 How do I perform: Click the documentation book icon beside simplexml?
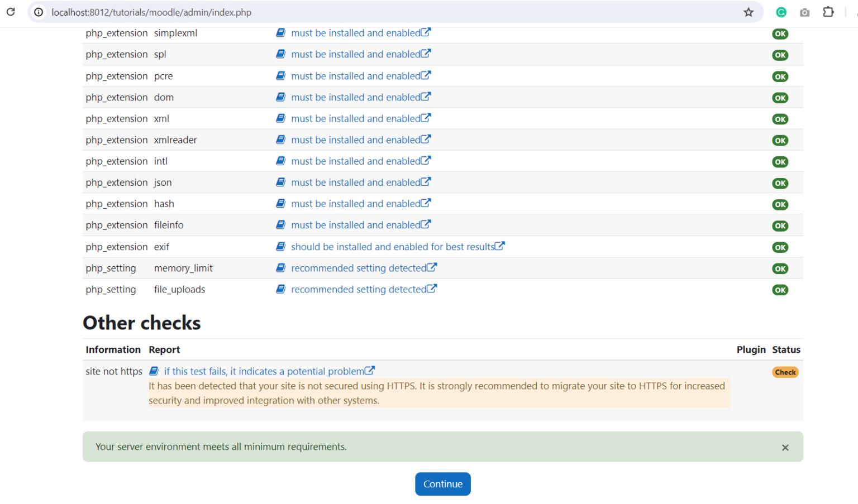point(280,33)
